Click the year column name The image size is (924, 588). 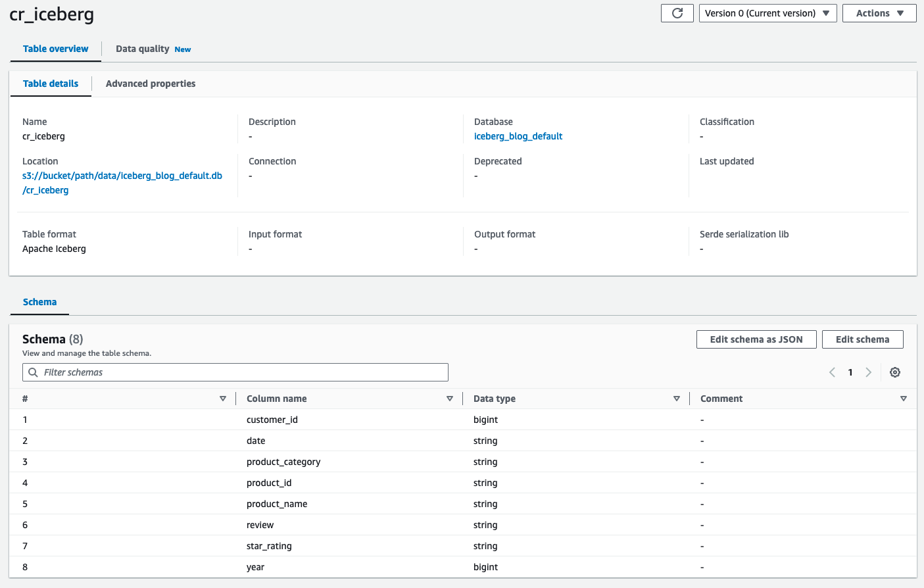point(255,567)
